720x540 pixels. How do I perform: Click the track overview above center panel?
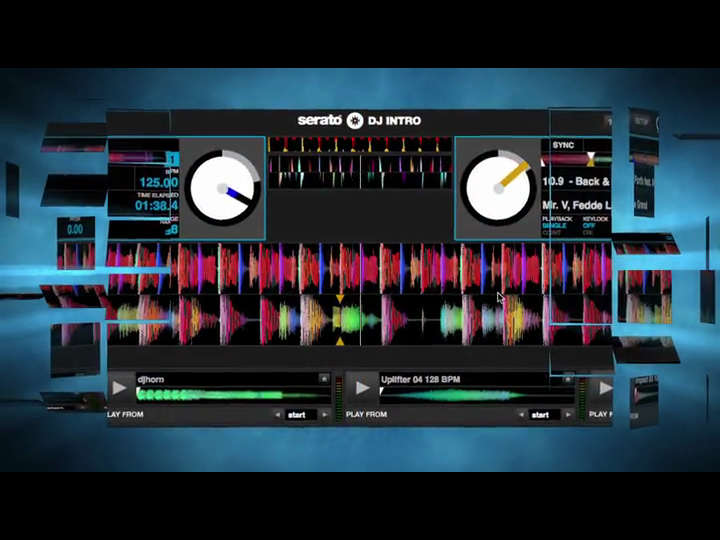360,162
